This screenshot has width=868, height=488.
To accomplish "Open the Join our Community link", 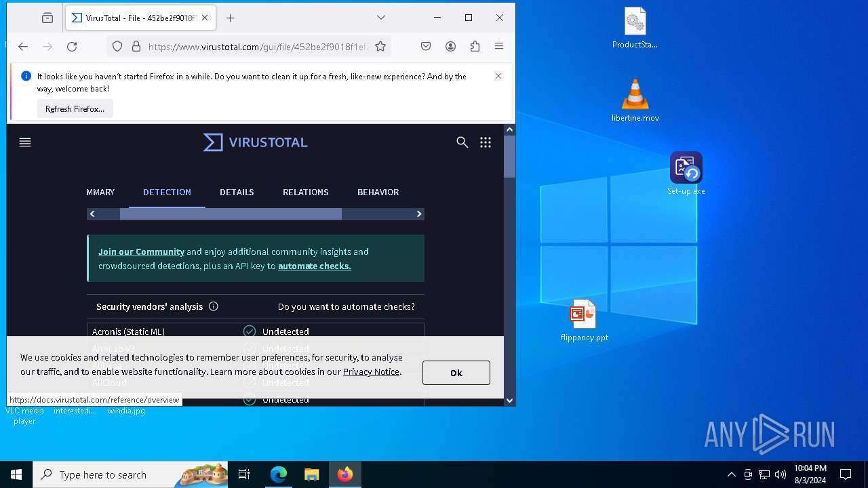I will tap(141, 251).
